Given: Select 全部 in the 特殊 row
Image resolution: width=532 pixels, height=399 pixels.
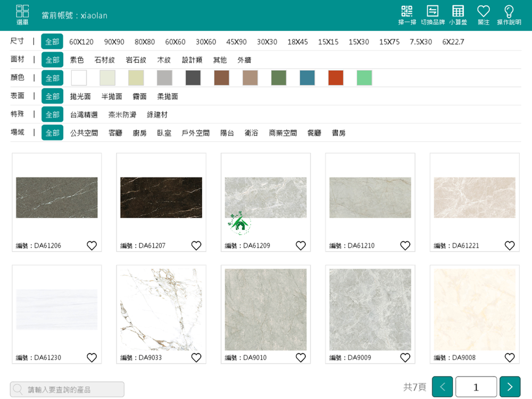Looking at the screenshot, I should (52, 115).
